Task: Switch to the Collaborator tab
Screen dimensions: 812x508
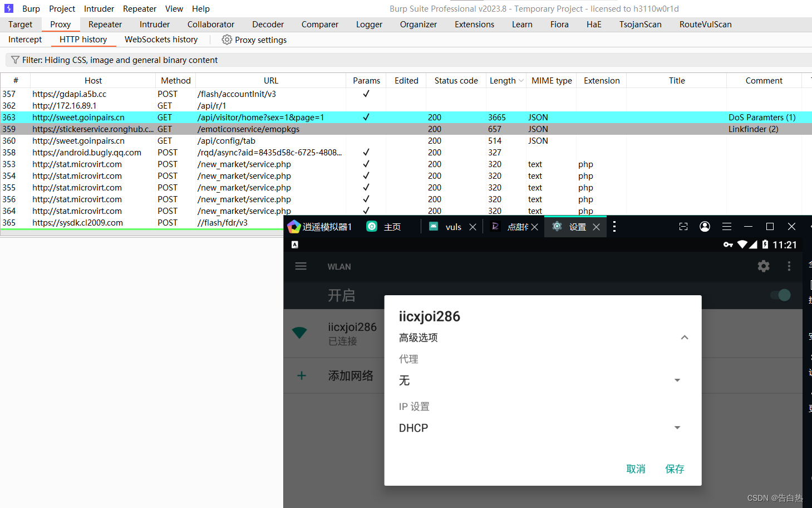Action: coord(211,25)
